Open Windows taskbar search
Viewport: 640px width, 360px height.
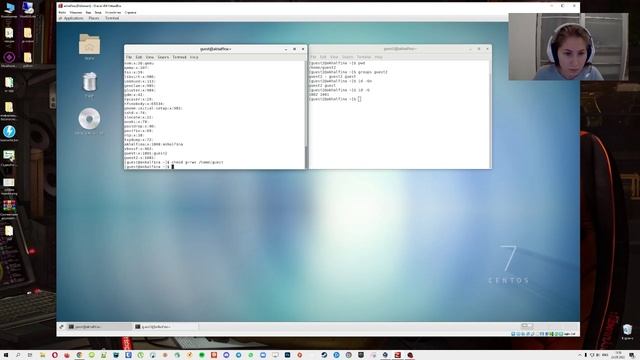[x=18, y=355]
